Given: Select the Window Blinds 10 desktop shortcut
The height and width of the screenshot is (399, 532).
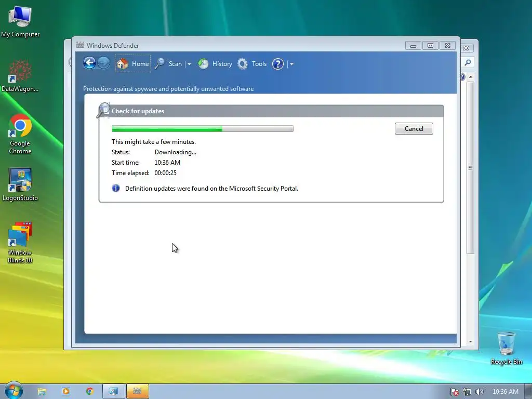Looking at the screenshot, I should pos(20,243).
